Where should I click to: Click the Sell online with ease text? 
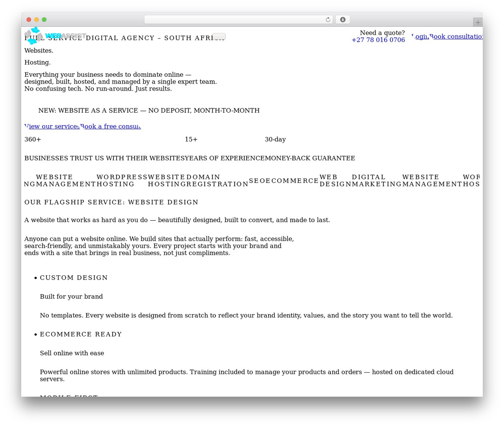pyautogui.click(x=72, y=353)
